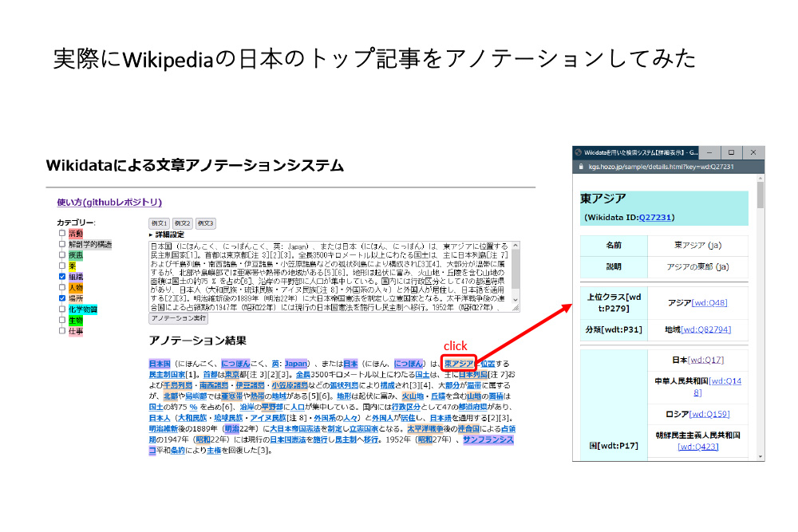Click the details window scrollbar thumb
Image resolution: width=798 pixels, height=532 pixels.
coord(760,195)
